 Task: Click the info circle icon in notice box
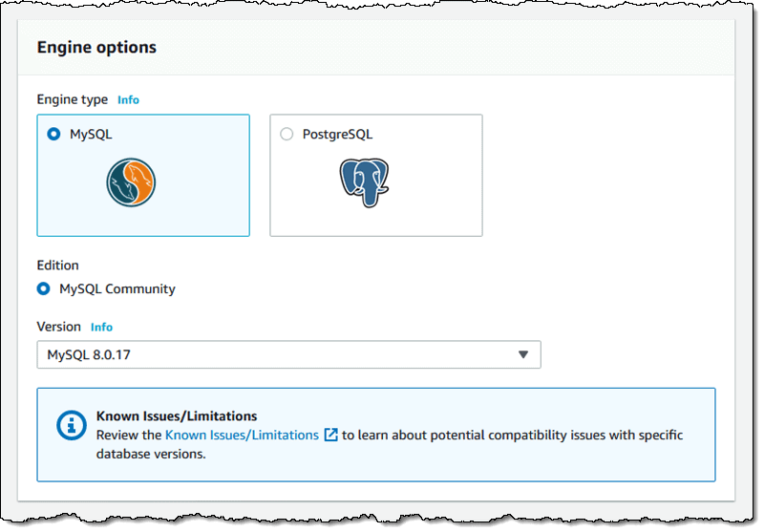click(x=71, y=425)
